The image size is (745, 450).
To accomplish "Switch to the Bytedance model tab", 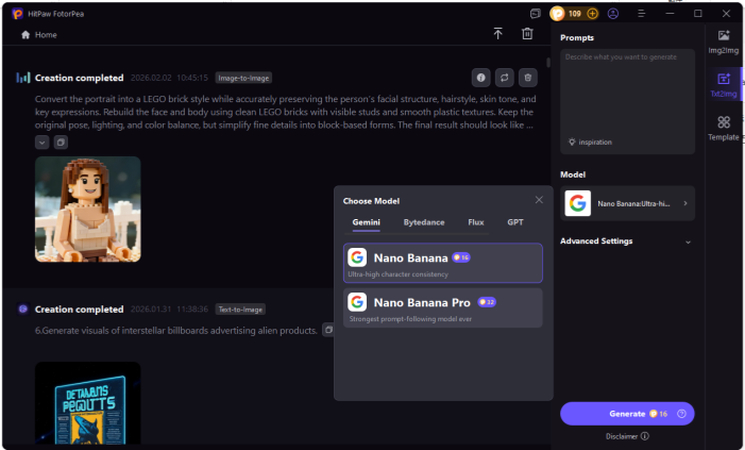I will (424, 222).
